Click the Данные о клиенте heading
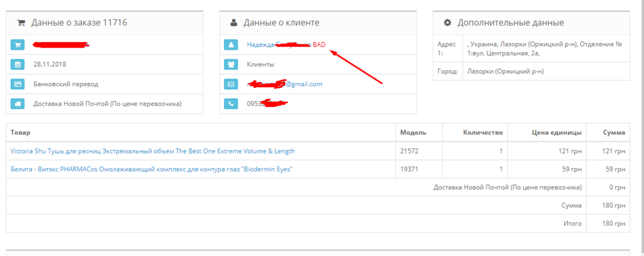 [281, 23]
